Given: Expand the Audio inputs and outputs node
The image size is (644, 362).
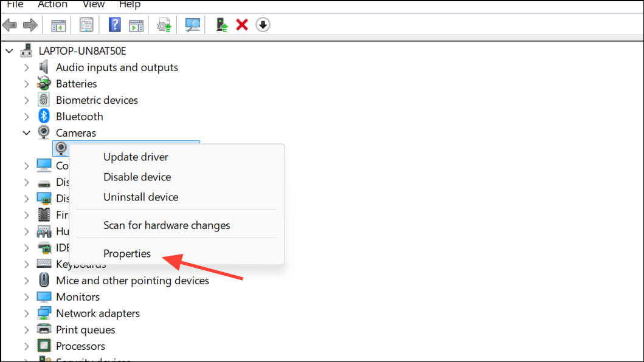Looking at the screenshot, I should pyautogui.click(x=26, y=67).
